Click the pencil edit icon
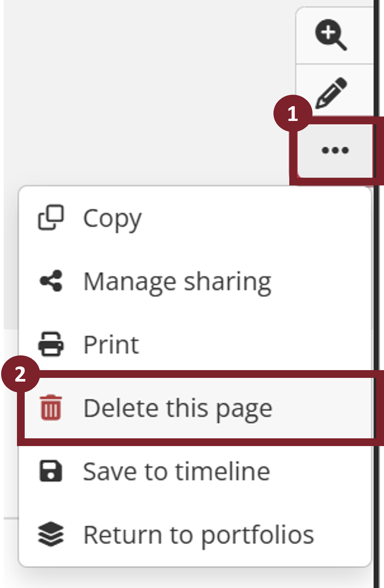The image size is (384, 588). point(331,92)
